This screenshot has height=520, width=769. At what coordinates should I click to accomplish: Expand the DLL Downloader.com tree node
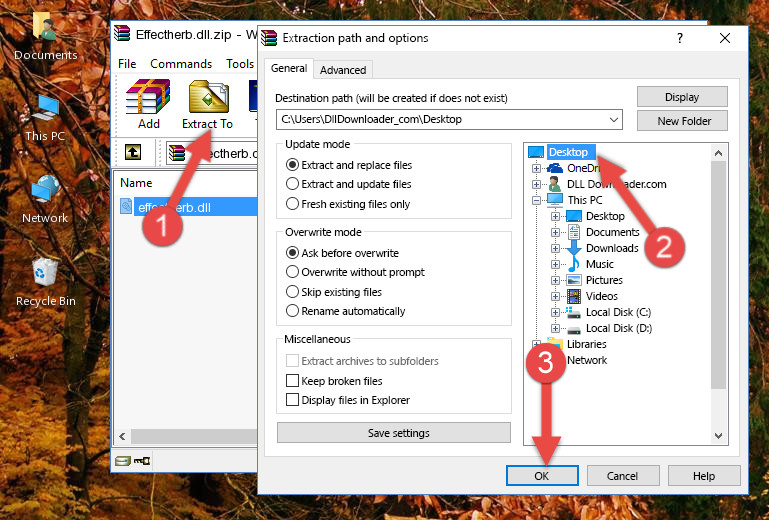(537, 184)
